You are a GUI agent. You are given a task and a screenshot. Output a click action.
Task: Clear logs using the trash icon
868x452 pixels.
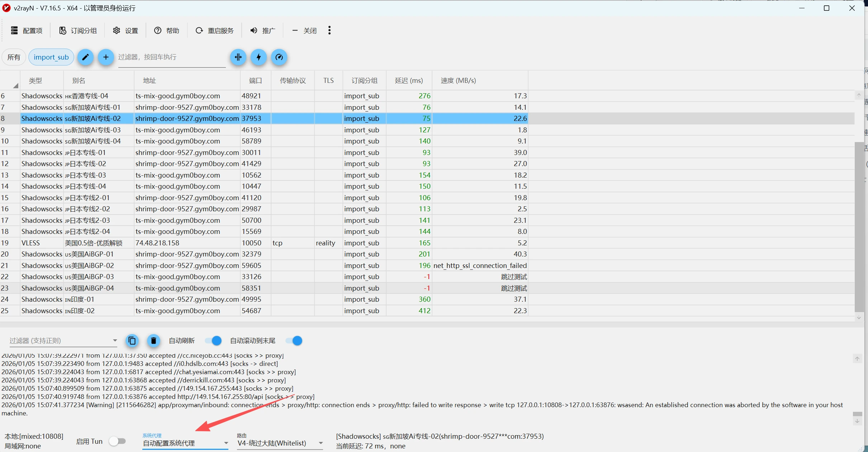153,340
